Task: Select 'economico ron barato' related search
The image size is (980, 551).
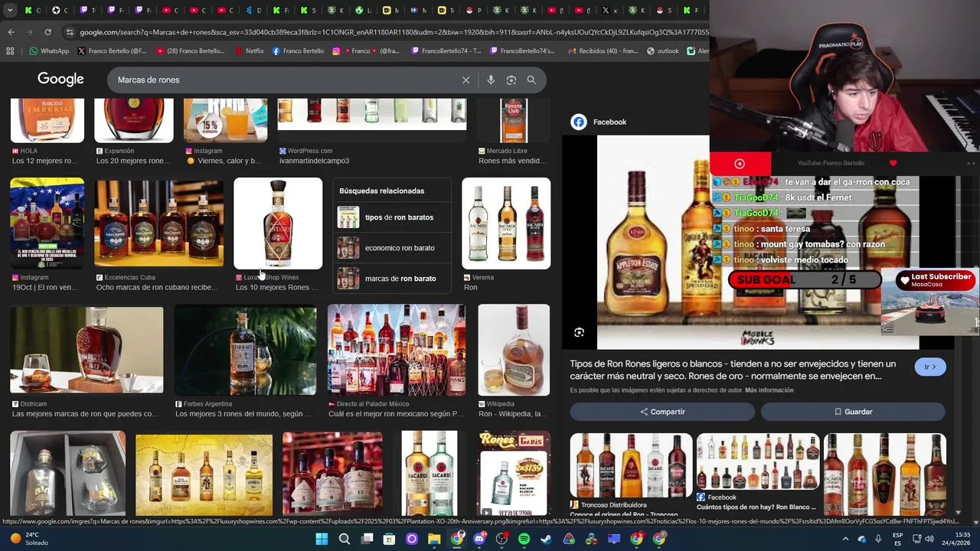Action: (x=390, y=248)
